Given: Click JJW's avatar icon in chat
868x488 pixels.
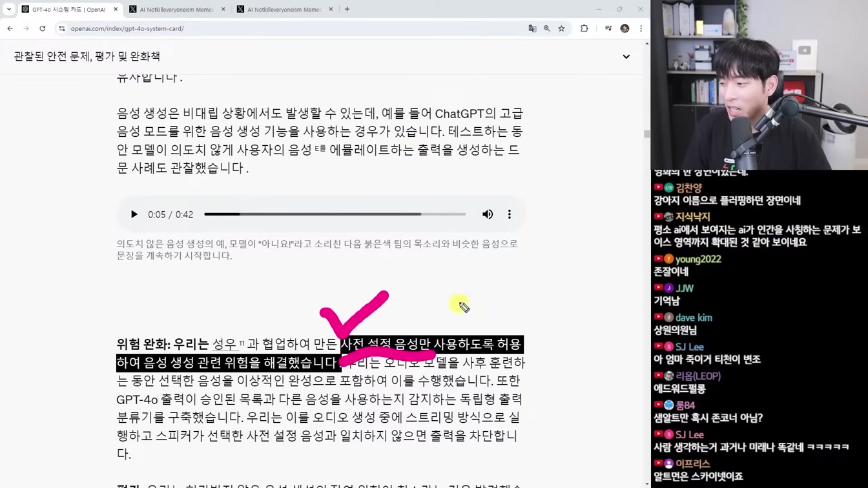Looking at the screenshot, I should (x=668, y=289).
